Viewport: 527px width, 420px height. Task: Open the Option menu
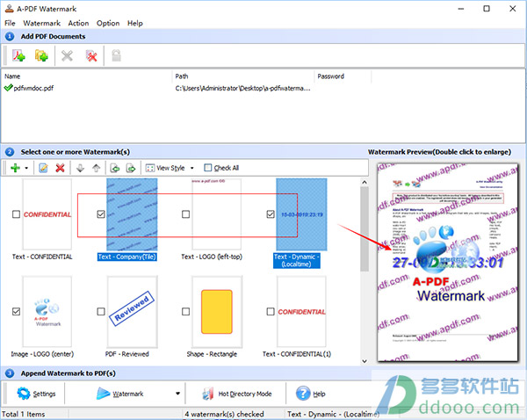point(108,23)
